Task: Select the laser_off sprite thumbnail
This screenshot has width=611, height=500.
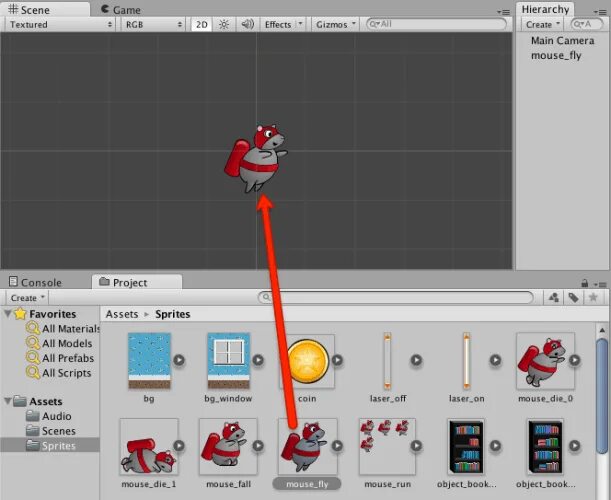Action: click(x=387, y=361)
